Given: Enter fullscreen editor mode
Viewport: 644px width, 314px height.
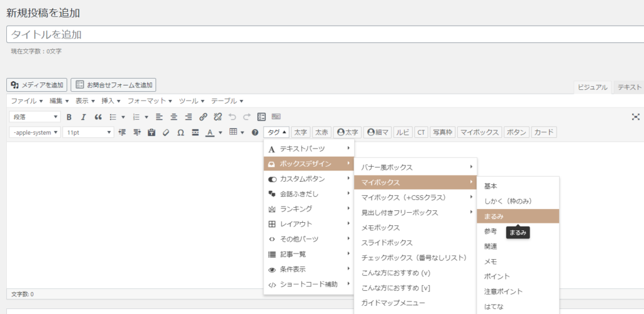Looking at the screenshot, I should [635, 117].
